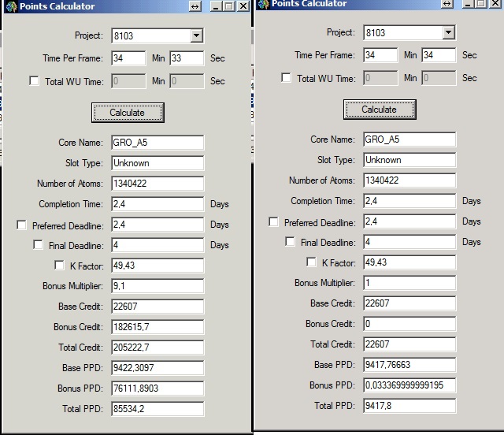The image size is (504, 435).
Task: Check Final Deadline box in left window
Action: (38, 244)
